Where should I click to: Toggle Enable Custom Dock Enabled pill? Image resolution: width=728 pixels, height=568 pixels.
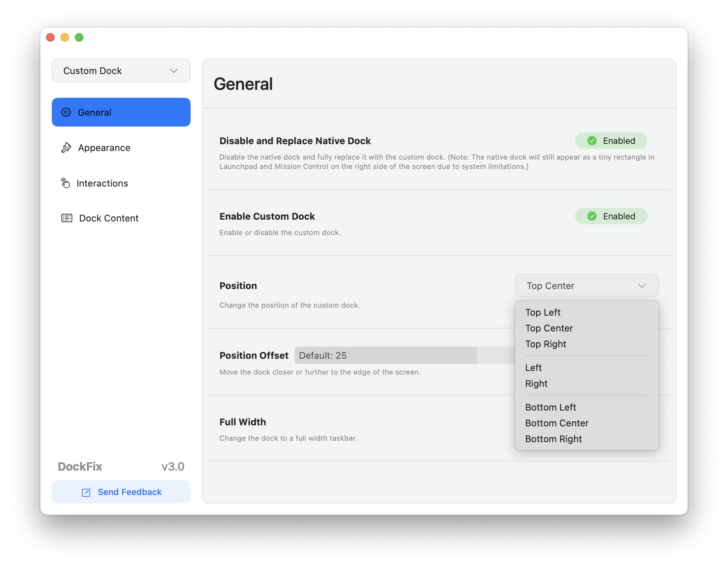click(x=611, y=216)
